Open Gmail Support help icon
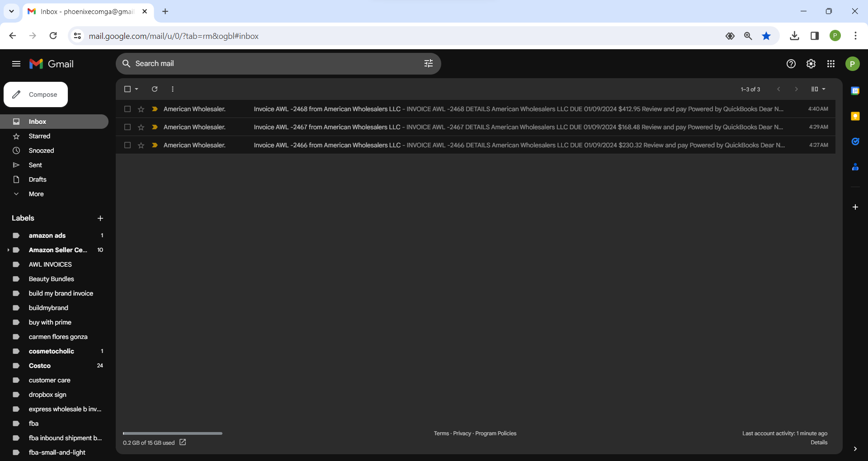868x461 pixels. coord(791,64)
